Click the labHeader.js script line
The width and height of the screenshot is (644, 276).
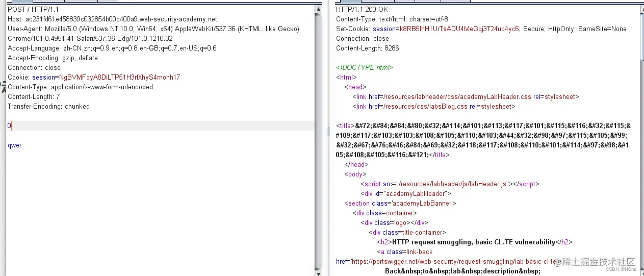click(450, 184)
